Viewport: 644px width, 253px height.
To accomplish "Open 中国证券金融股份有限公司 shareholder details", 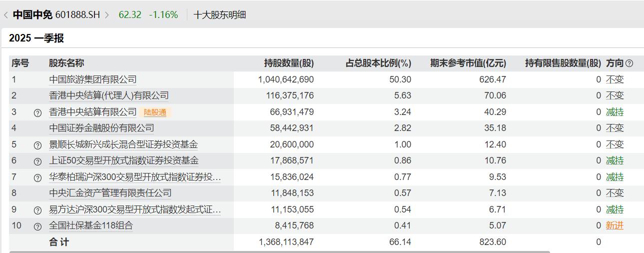I will coord(101,128).
